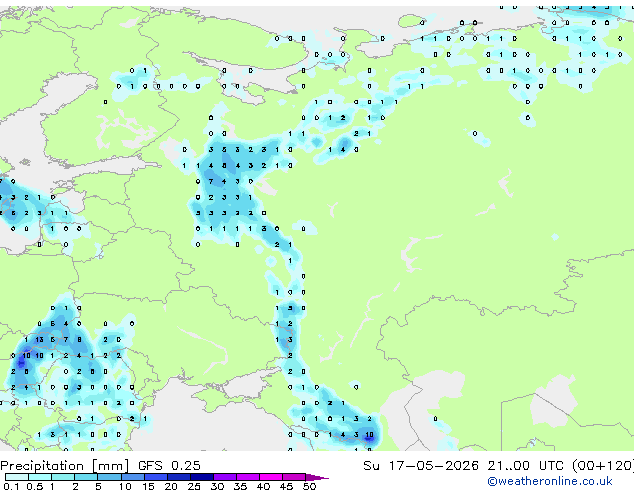Click the 45–50 mm legend color swatch
The image size is (634, 490).
point(294,477)
